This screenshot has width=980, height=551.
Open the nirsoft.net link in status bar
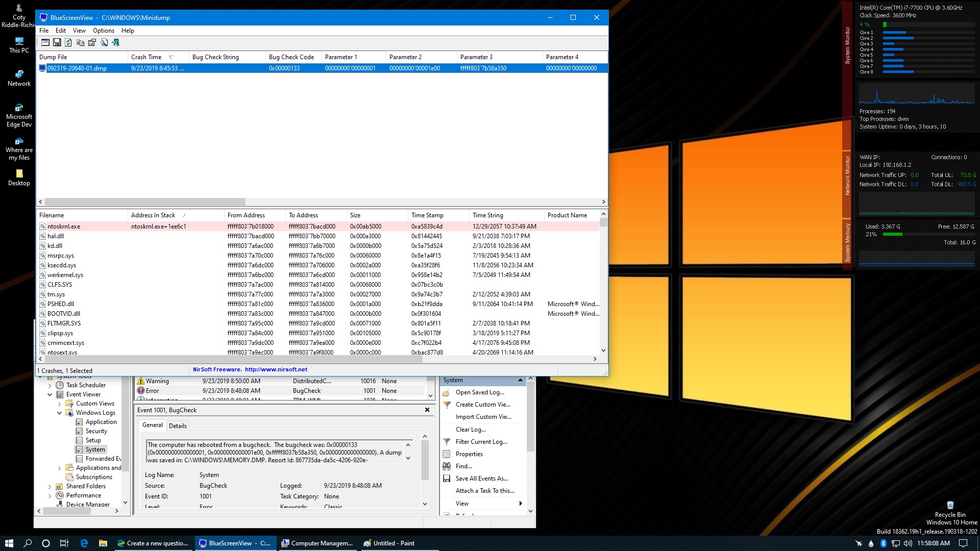(x=276, y=369)
